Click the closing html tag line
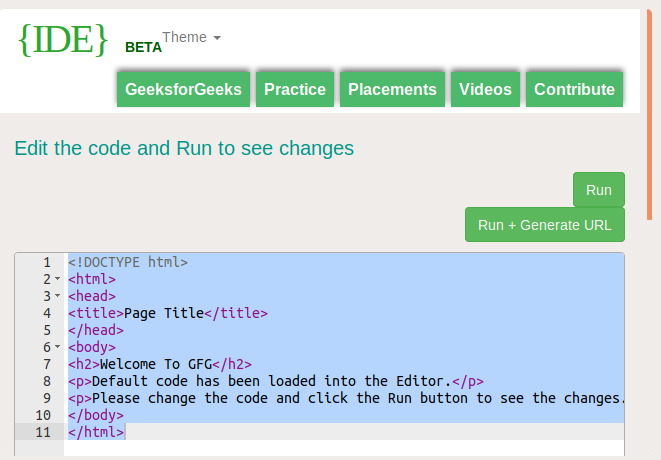The width and height of the screenshot is (661, 460). click(96, 432)
